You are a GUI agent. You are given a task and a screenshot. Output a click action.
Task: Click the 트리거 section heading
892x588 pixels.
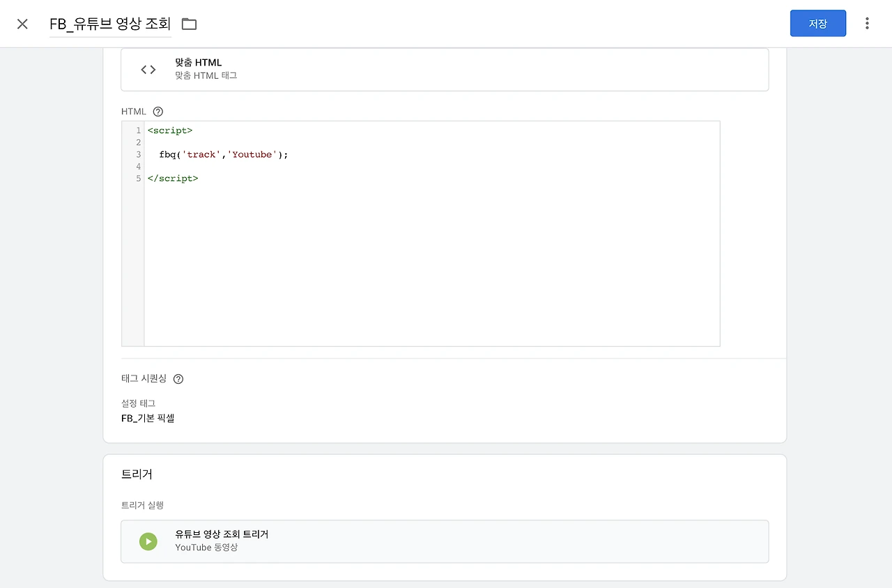pyautogui.click(x=137, y=474)
